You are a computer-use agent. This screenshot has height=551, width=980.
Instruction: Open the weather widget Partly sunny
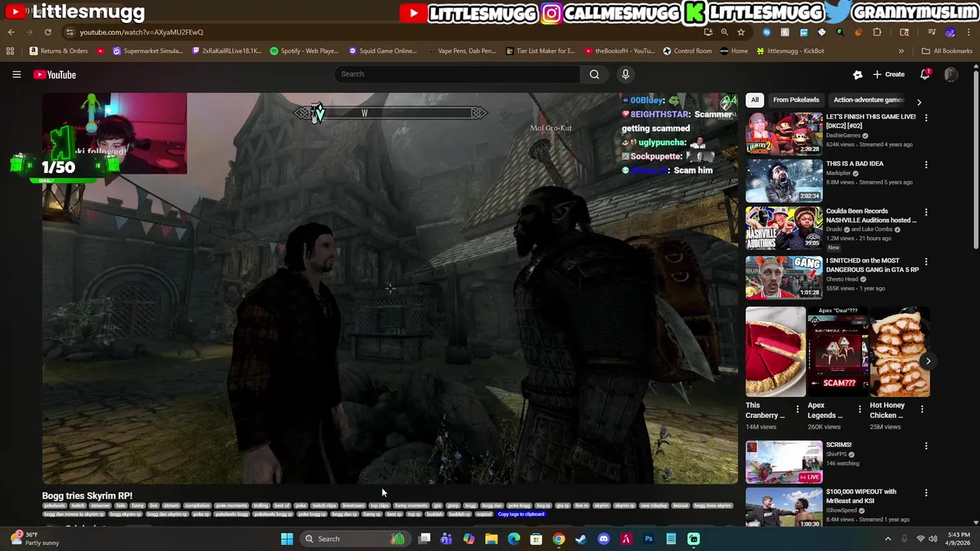[34, 539]
